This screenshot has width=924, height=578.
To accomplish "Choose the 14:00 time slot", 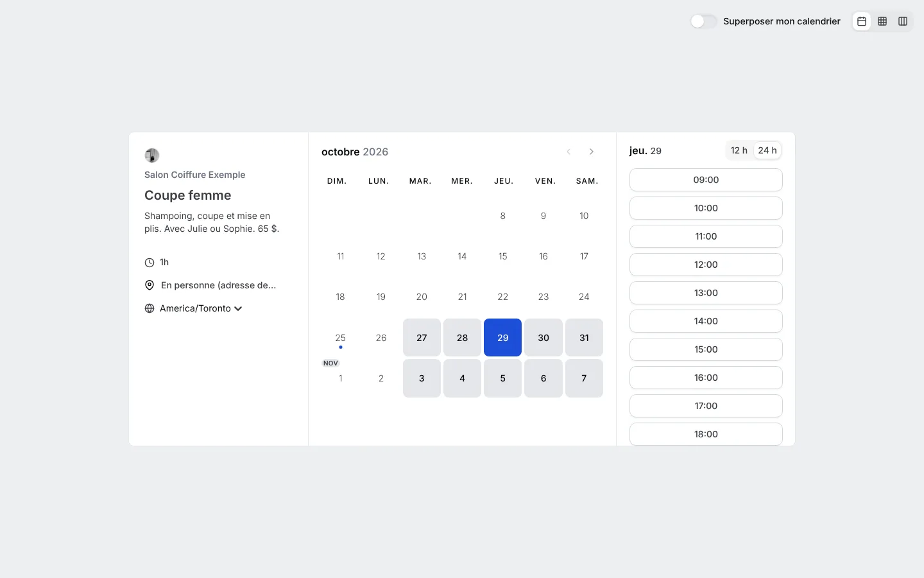I will coord(706,321).
